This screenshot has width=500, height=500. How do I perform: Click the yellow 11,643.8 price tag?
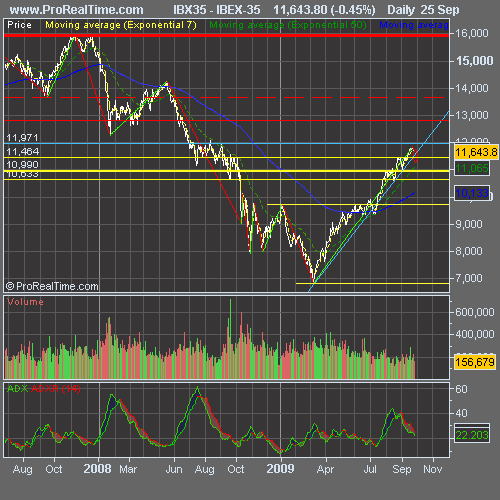tap(476, 152)
